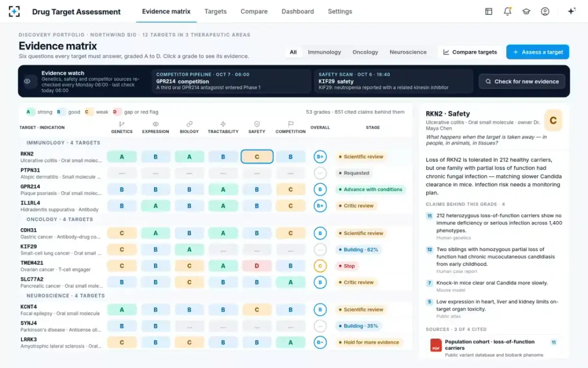The height and width of the screenshot is (368, 588).
Task: Open the Settings tab
Action: coord(340,11)
